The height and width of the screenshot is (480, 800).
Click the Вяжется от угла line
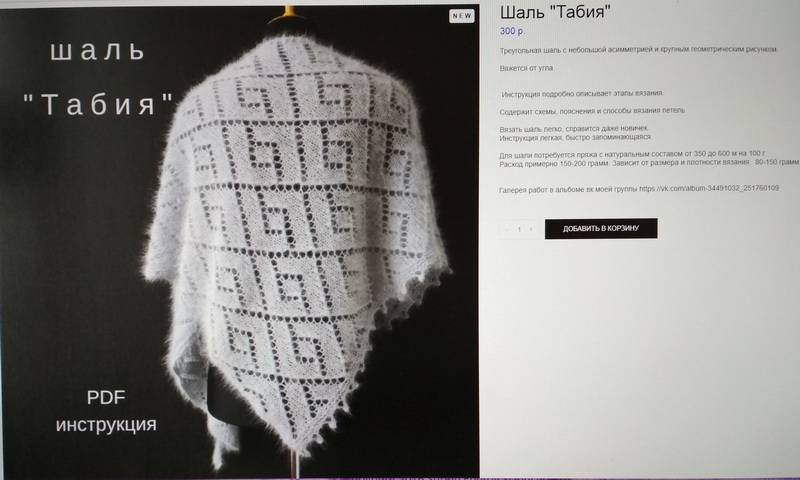[527, 68]
